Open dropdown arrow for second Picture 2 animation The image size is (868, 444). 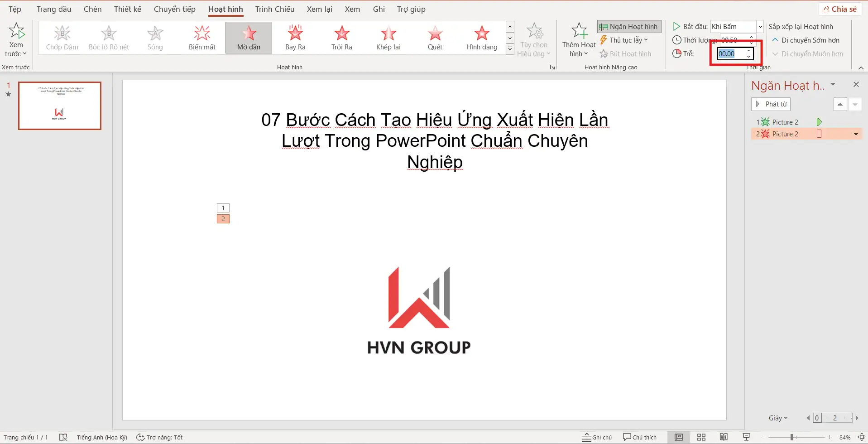(x=855, y=134)
